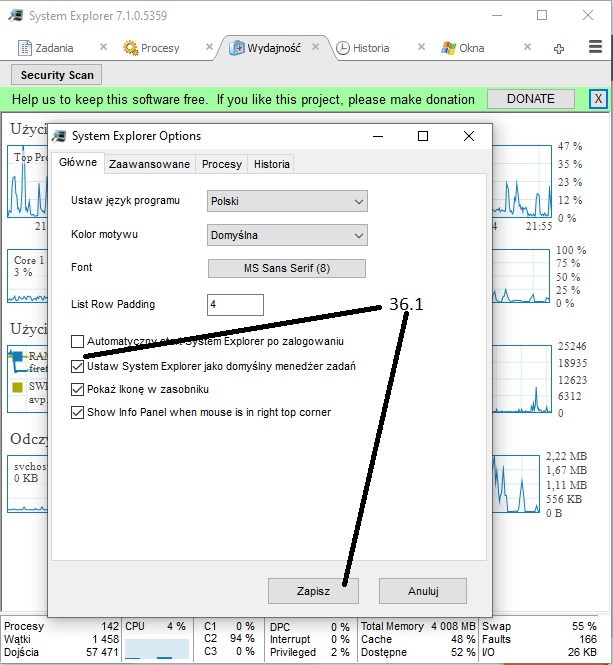Close the Okna tab
613x665 pixels.
pos(527,47)
